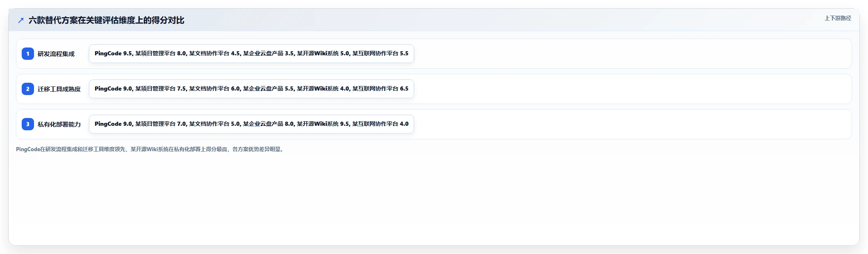
Task: Select the 私有化部署能力 label
Action: 59,125
